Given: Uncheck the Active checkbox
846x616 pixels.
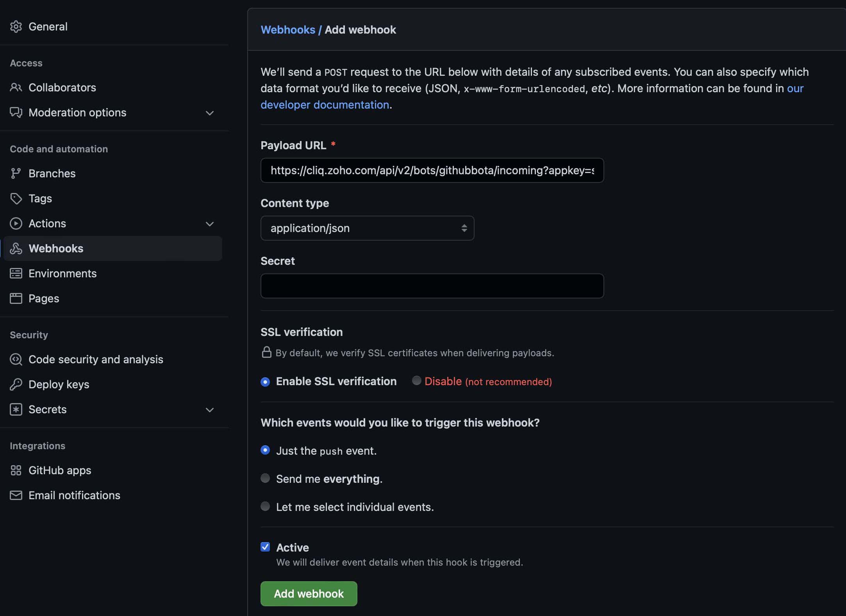Looking at the screenshot, I should 265,546.
